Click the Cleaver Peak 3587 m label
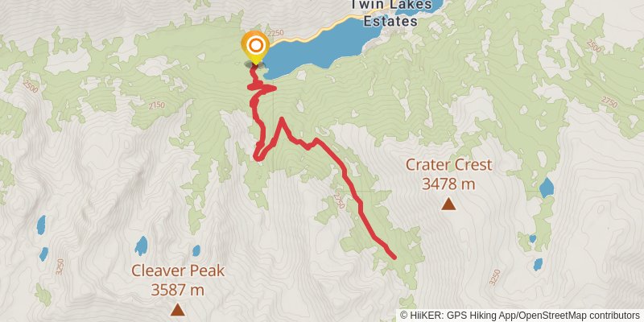The image size is (644, 322). [x=177, y=279]
